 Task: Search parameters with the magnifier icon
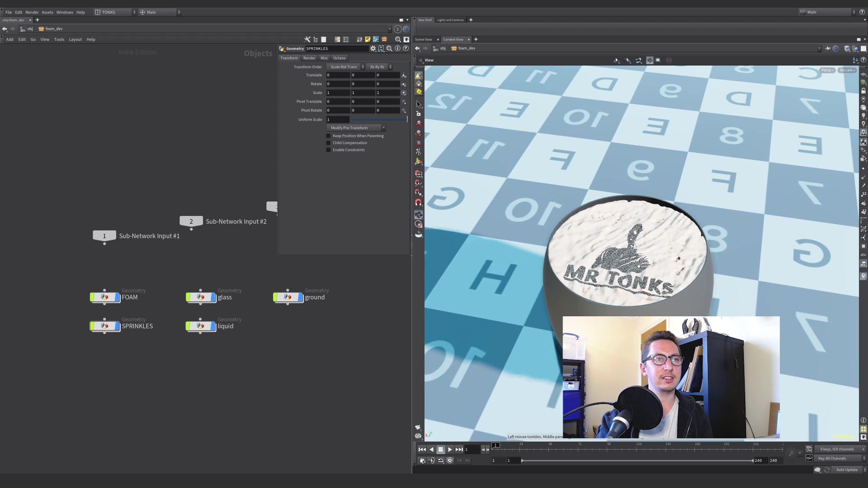click(x=389, y=48)
